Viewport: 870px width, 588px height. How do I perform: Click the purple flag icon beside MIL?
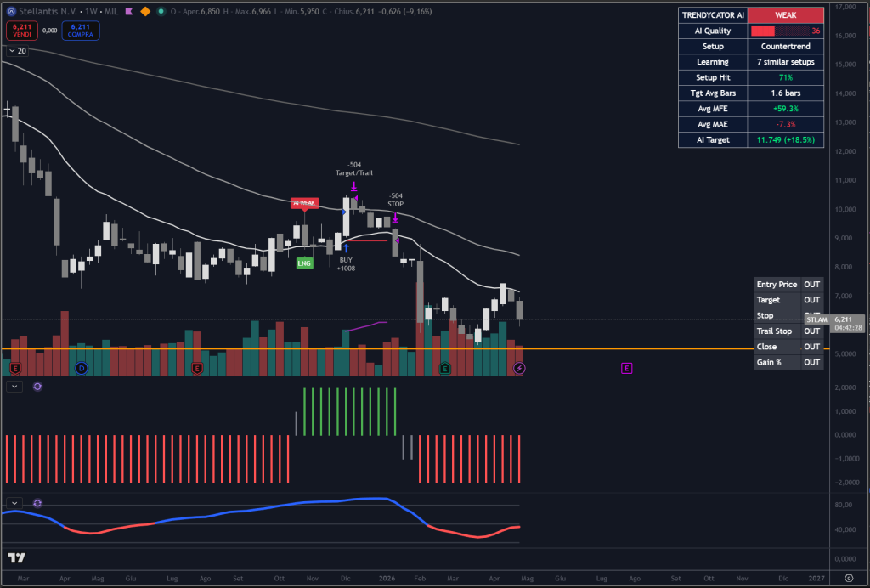[x=129, y=11]
